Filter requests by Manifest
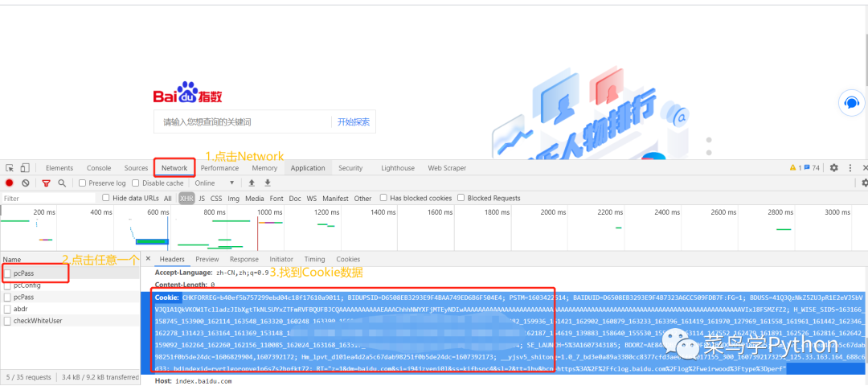This screenshot has width=868, height=386. point(335,199)
